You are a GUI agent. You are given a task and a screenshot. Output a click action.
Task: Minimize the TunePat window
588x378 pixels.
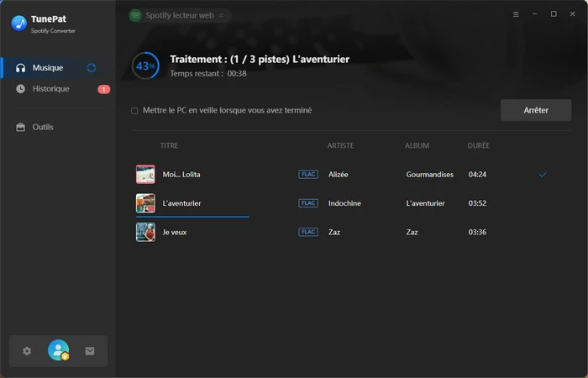coord(535,14)
